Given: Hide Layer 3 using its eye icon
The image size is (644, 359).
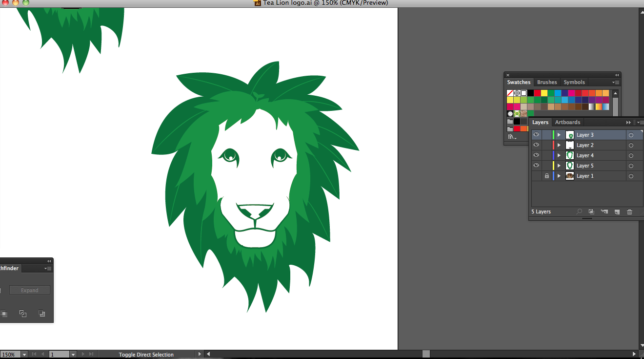Looking at the screenshot, I should point(536,135).
